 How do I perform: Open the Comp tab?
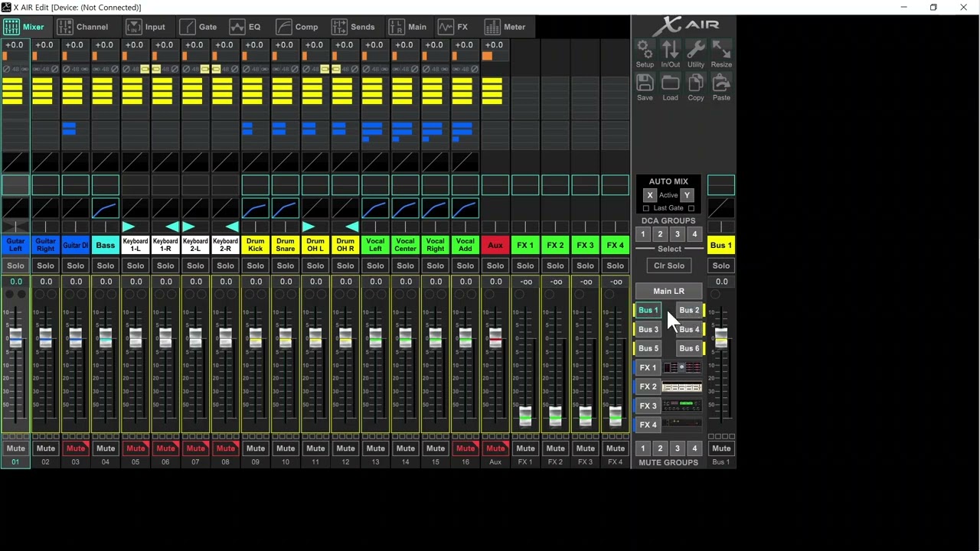click(x=297, y=27)
